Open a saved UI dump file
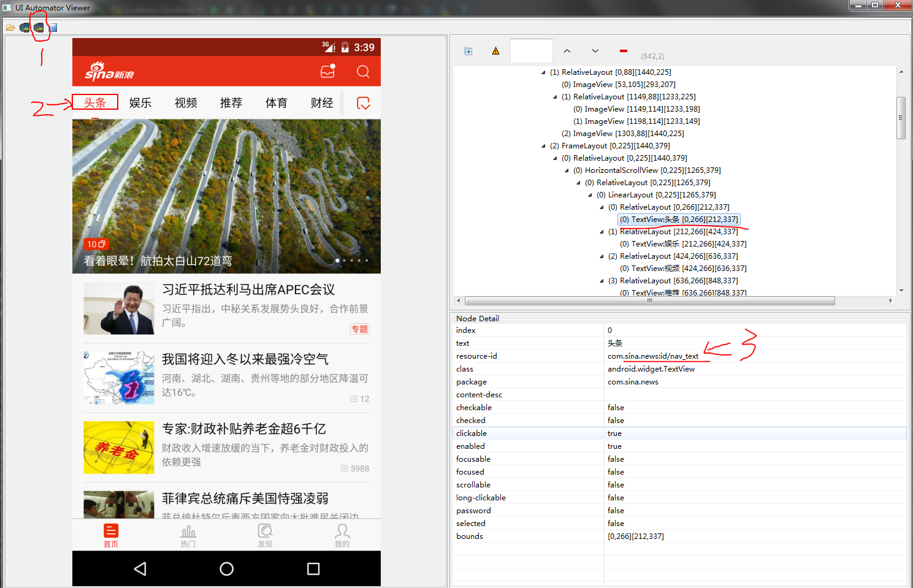913x588 pixels. 10,27
